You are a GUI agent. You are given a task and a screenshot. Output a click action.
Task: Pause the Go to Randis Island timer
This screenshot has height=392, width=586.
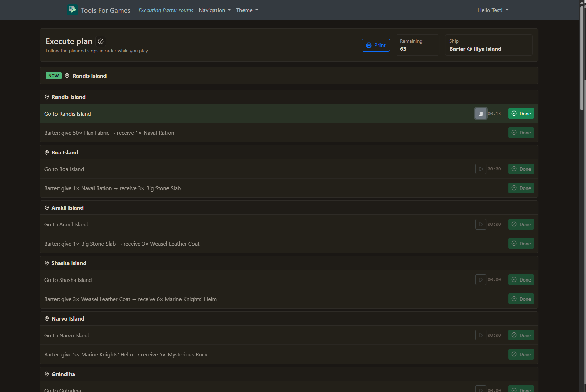click(x=481, y=114)
